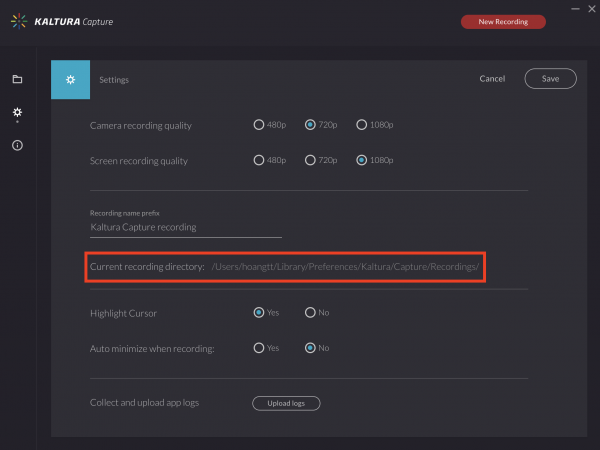
Task: Save the settings
Action: click(551, 79)
